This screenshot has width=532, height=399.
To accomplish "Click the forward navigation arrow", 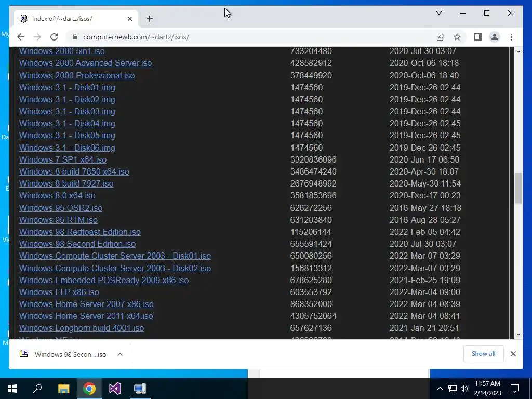I will tap(37, 37).
